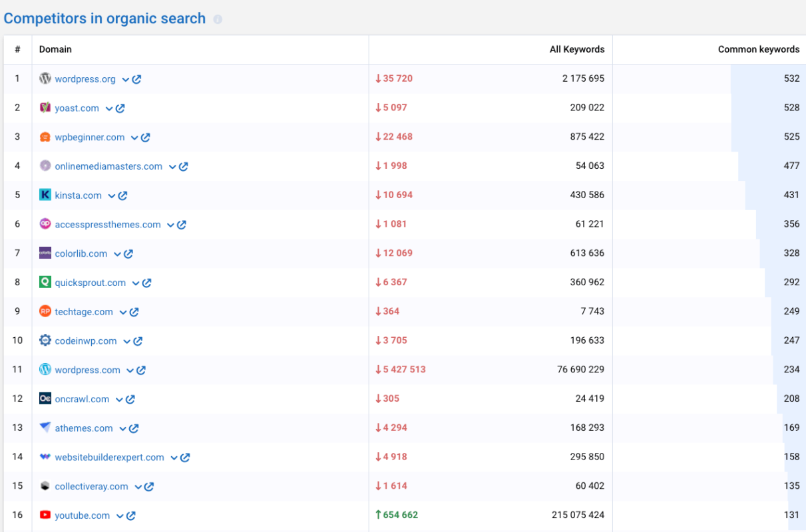Open the wordpress.com external link icon
The width and height of the screenshot is (806, 532).
point(141,370)
